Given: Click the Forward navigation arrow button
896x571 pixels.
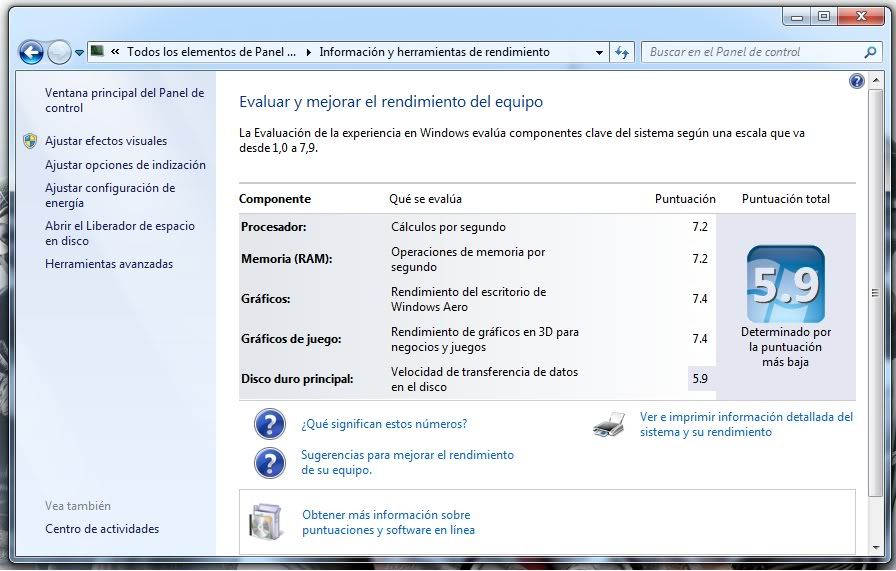Looking at the screenshot, I should [59, 53].
